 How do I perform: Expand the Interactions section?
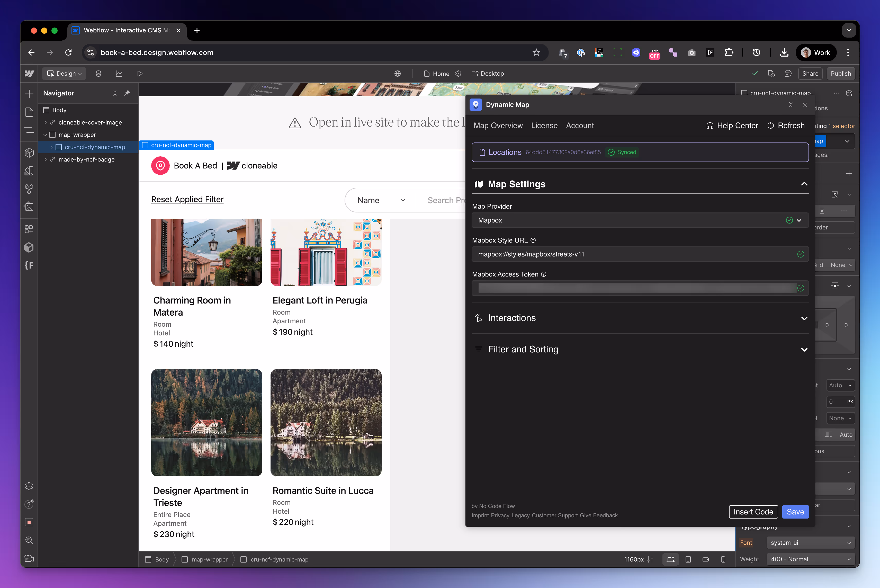click(x=804, y=318)
